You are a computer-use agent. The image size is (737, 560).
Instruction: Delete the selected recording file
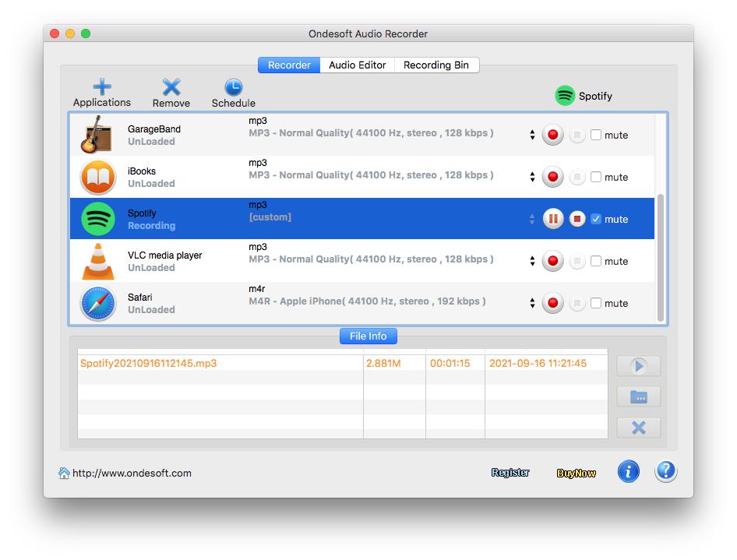pos(638,427)
